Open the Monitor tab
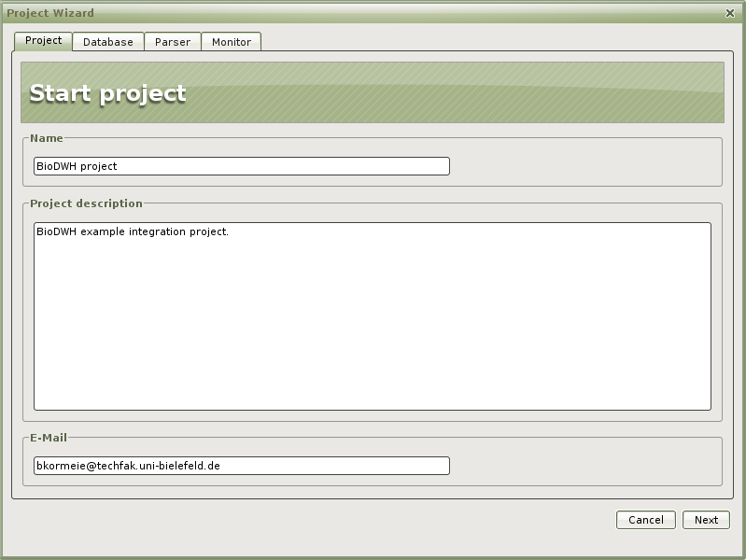Viewport: 746px width, 560px height. click(x=232, y=42)
